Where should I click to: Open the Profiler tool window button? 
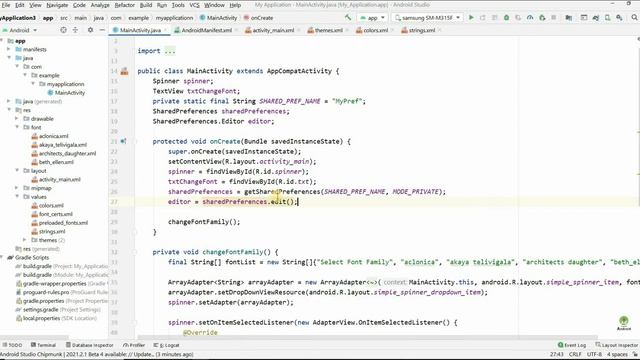(134, 345)
